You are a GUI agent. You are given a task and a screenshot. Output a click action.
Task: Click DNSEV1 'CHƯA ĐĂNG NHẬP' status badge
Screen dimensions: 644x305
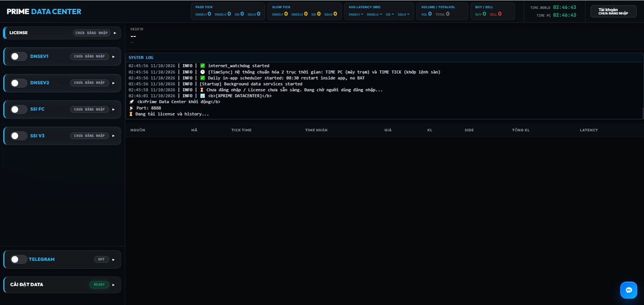point(89,57)
